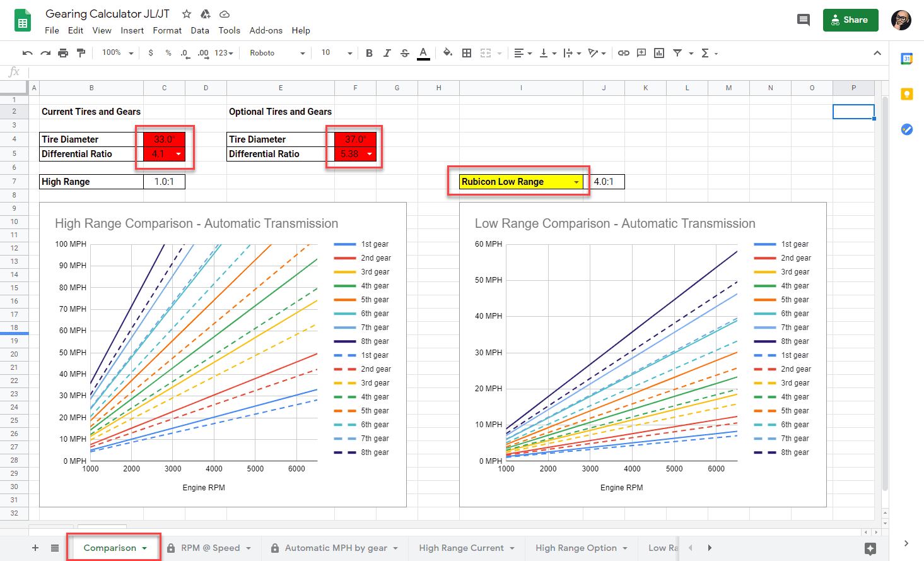This screenshot has height=561, width=924.
Task: Select optional Tire Diameter 37.0 cell
Action: tap(355, 139)
